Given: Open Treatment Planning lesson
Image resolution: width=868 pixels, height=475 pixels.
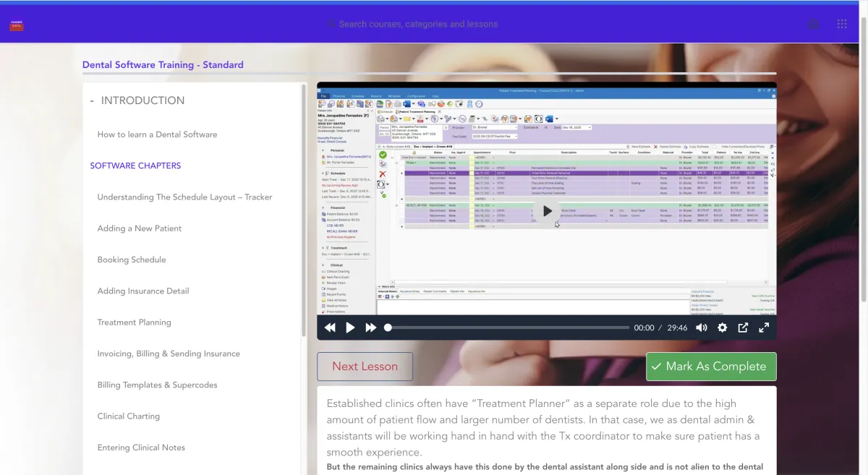Looking at the screenshot, I should pyautogui.click(x=135, y=322).
